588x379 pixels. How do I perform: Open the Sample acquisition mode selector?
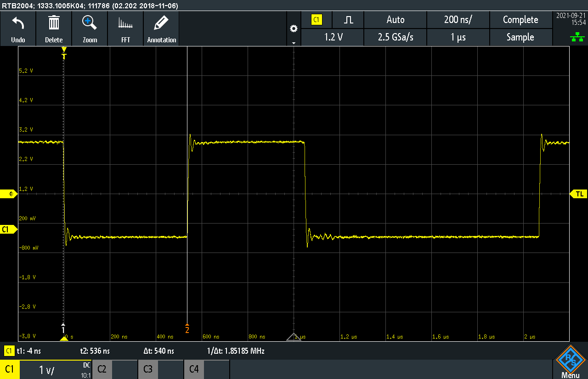pyautogui.click(x=521, y=37)
